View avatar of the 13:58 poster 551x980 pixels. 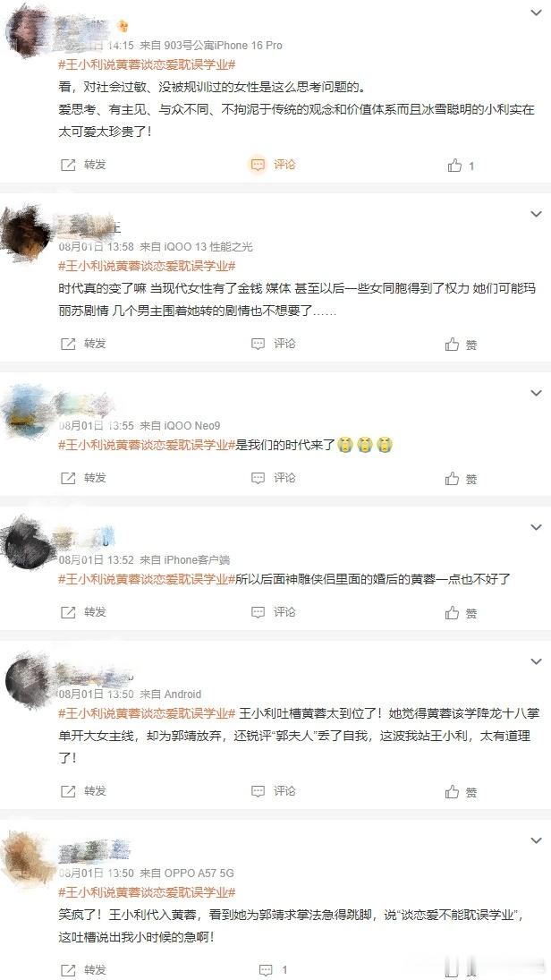tap(26, 231)
